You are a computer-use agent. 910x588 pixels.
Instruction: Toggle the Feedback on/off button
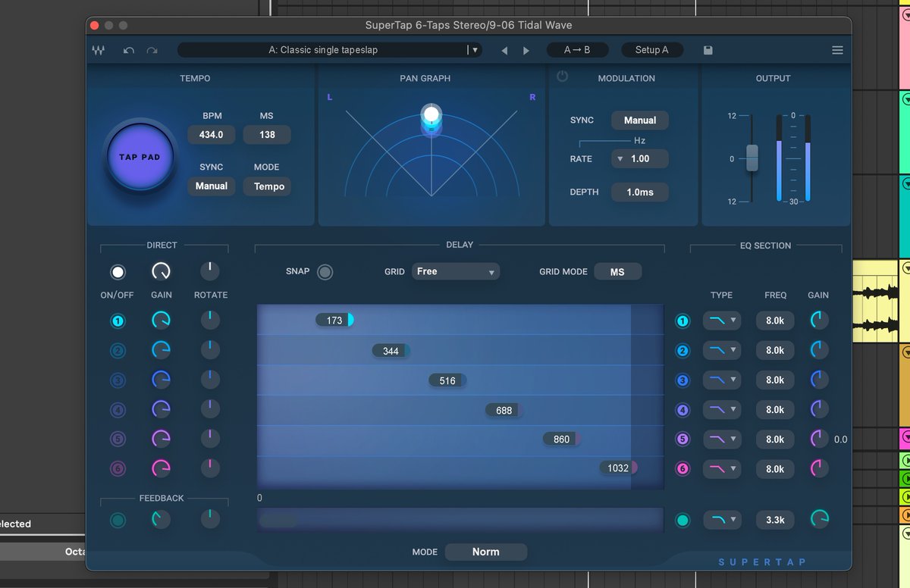(x=118, y=520)
